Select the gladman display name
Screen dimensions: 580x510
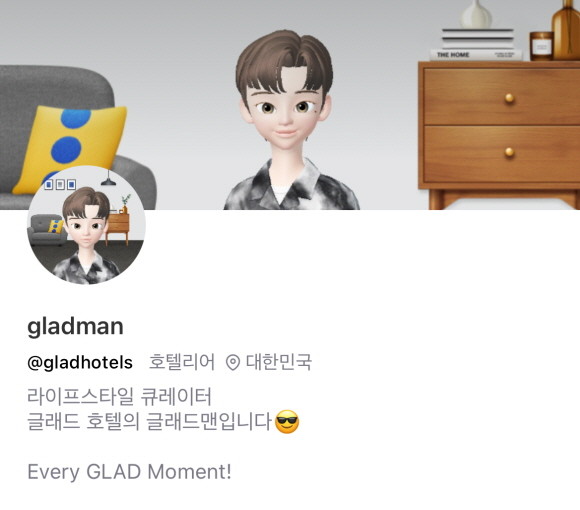[75, 326]
